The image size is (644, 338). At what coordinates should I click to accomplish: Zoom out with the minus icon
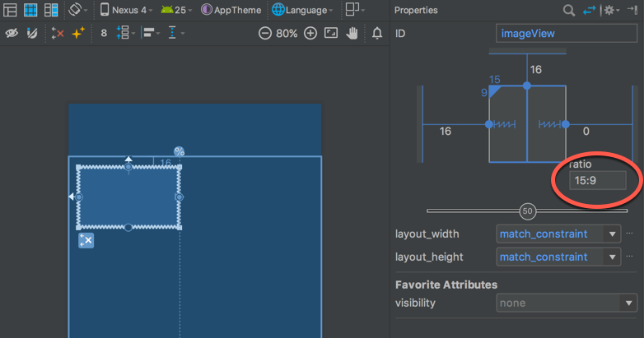(x=265, y=33)
